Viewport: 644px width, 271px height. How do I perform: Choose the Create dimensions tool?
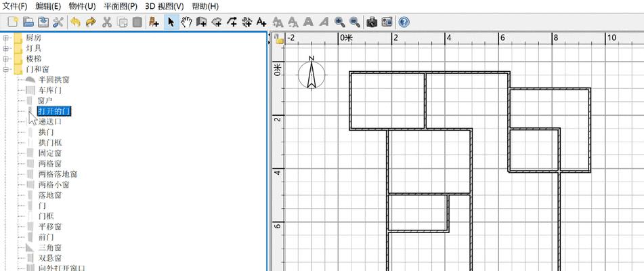247,22
